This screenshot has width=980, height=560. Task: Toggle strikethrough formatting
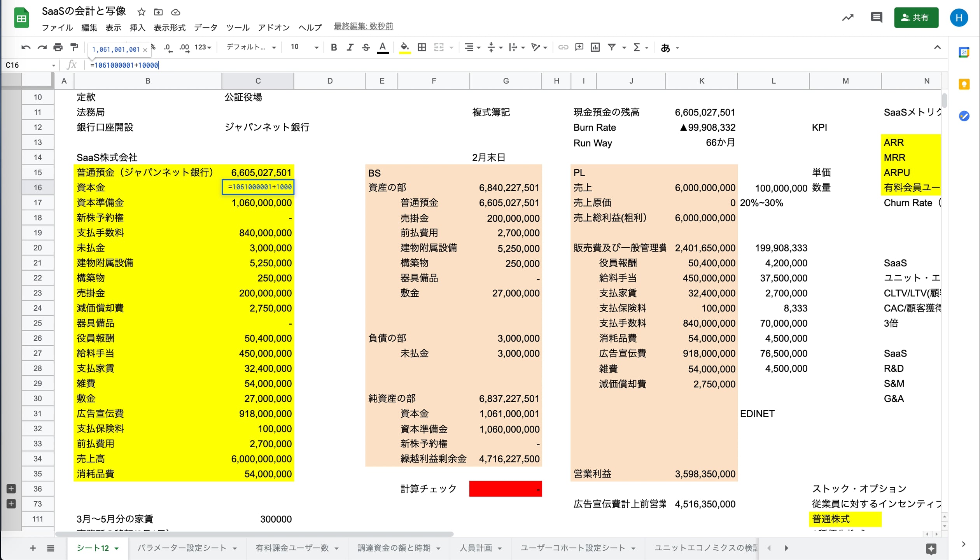366,47
